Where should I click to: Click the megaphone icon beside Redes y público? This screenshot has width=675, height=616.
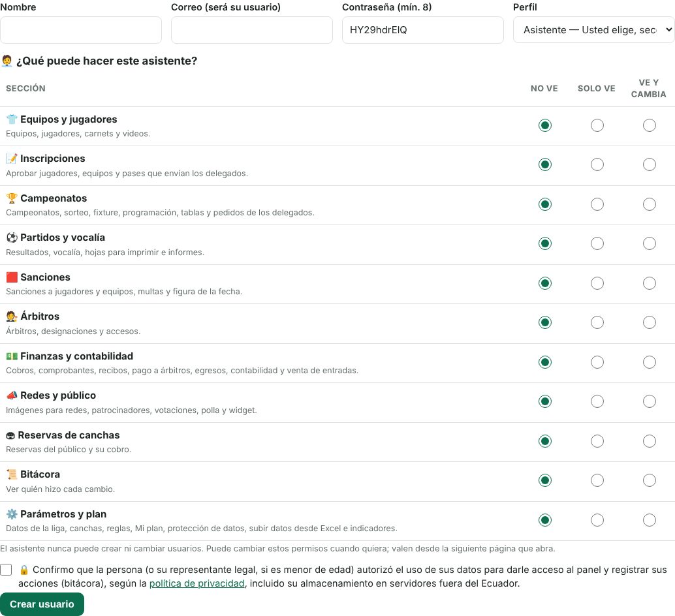12,395
